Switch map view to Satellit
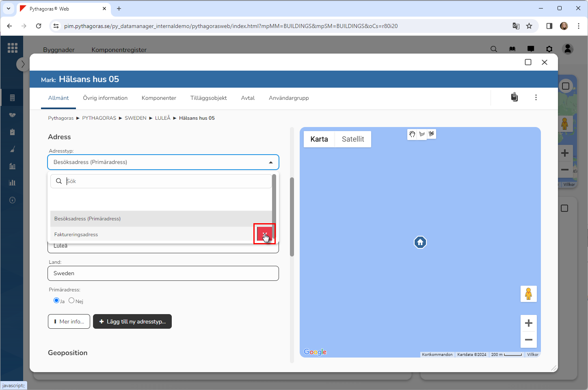This screenshot has width=588, height=390. [352, 139]
